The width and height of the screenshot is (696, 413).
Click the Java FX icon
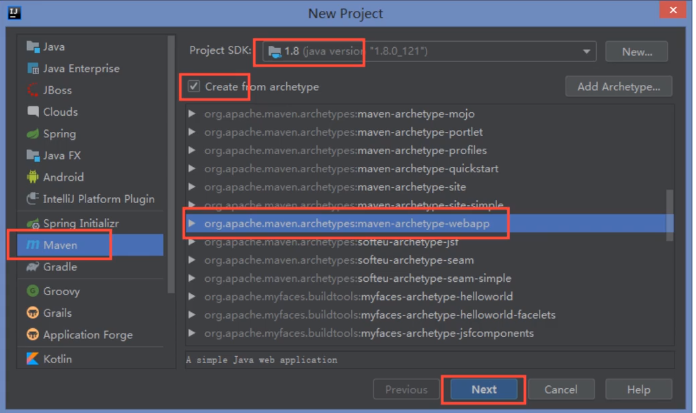click(x=33, y=155)
